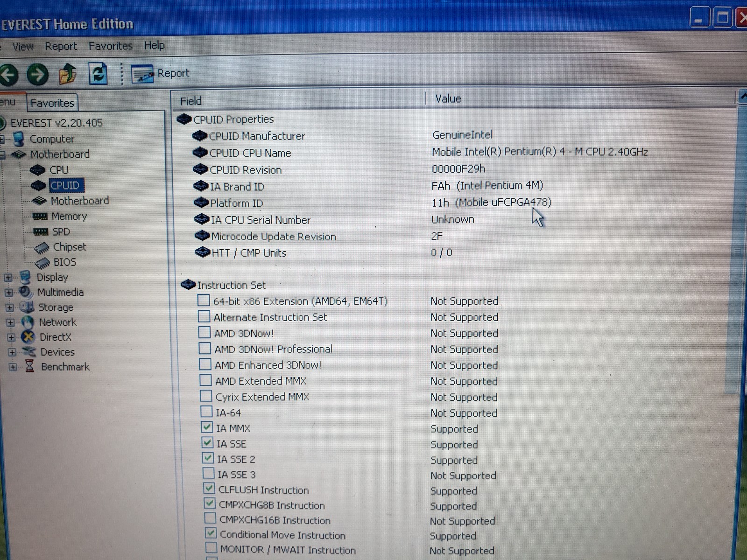Expand the DirectX tree node
The width and height of the screenshot is (747, 560).
coord(12,338)
